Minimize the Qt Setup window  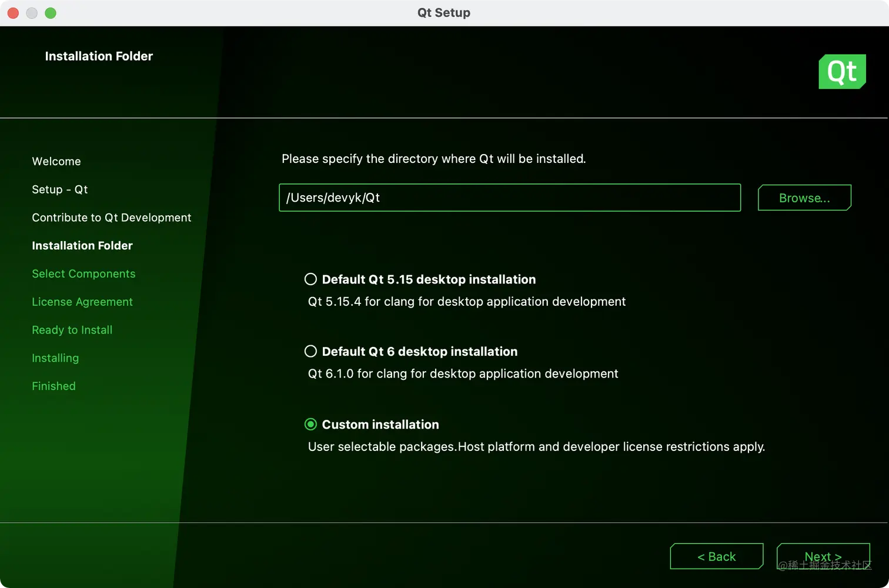tap(32, 13)
